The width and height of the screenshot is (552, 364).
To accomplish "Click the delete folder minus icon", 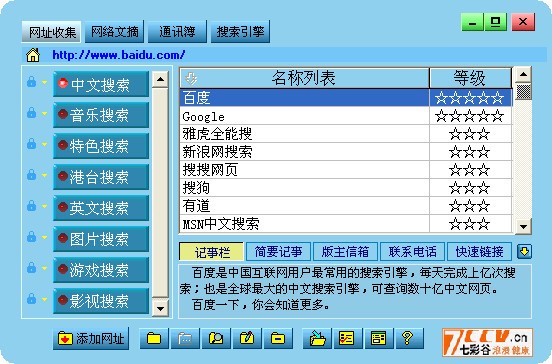I will point(278,338).
